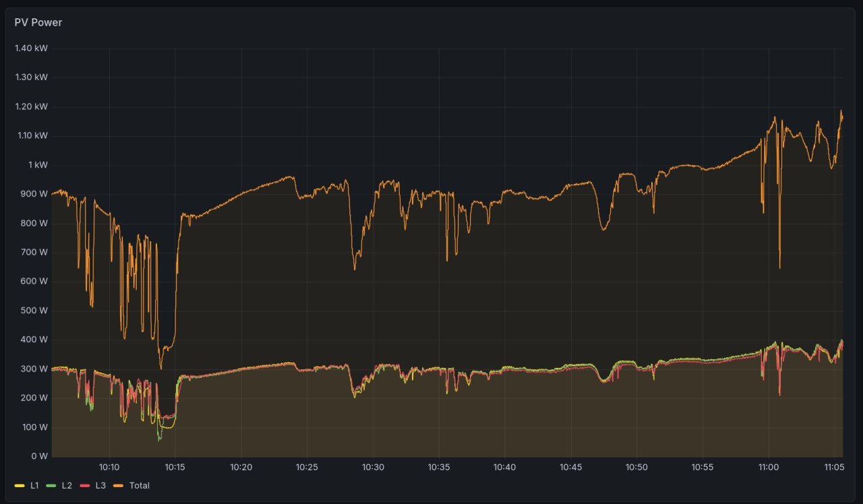The width and height of the screenshot is (863, 504).
Task: Open the PV Power panel title menu
Action: tap(38, 22)
